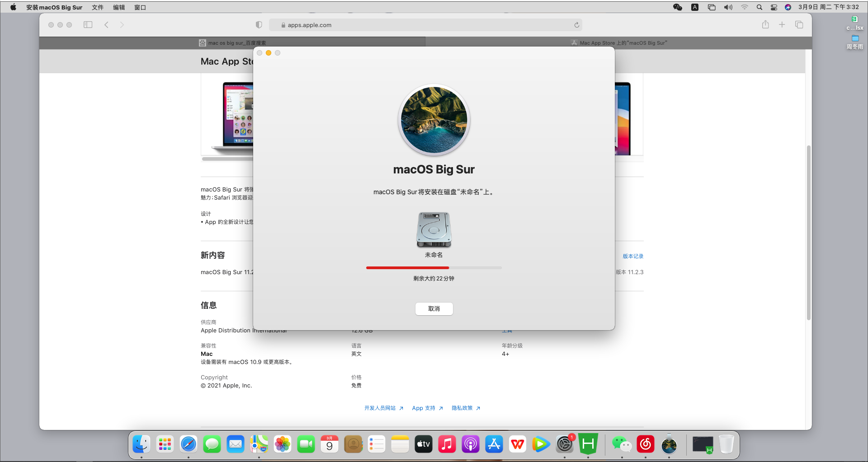868x462 pixels.
Task: Click the apps.apple.com address bar
Action: 425,25
